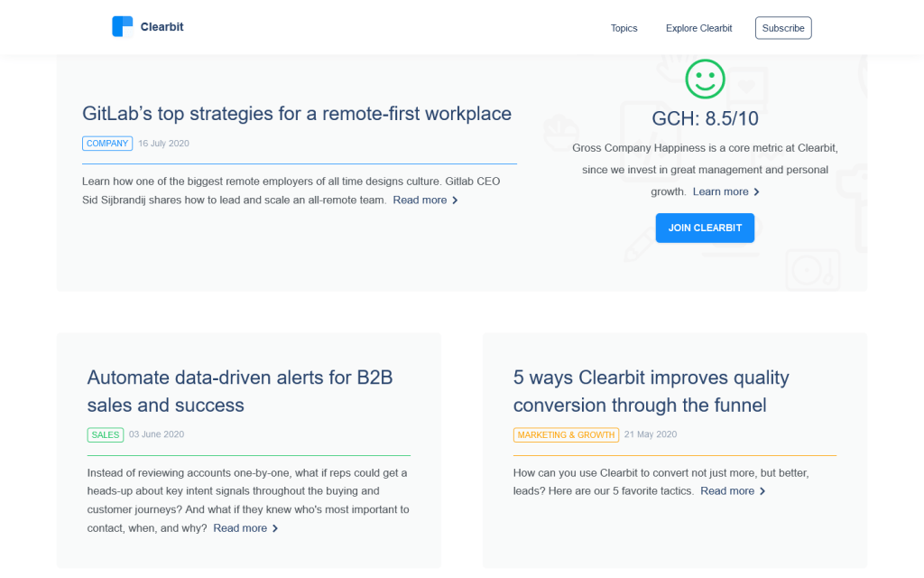The height and width of the screenshot is (578, 924).
Task: Click the green smiley face icon
Action: point(705,79)
